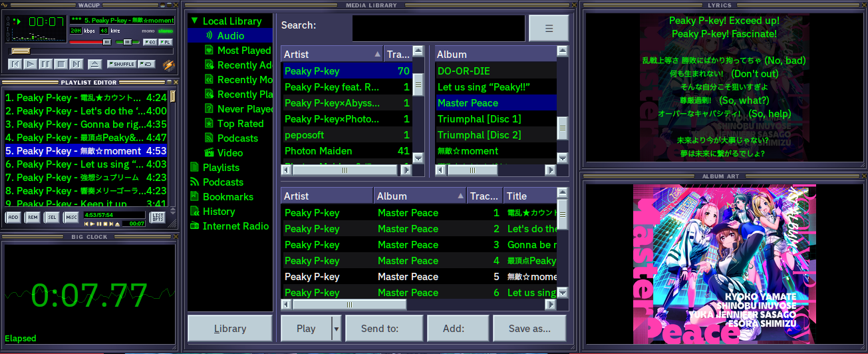Select the DO-OR-DIE album
This screenshot has width=868, height=354.
[x=496, y=71]
